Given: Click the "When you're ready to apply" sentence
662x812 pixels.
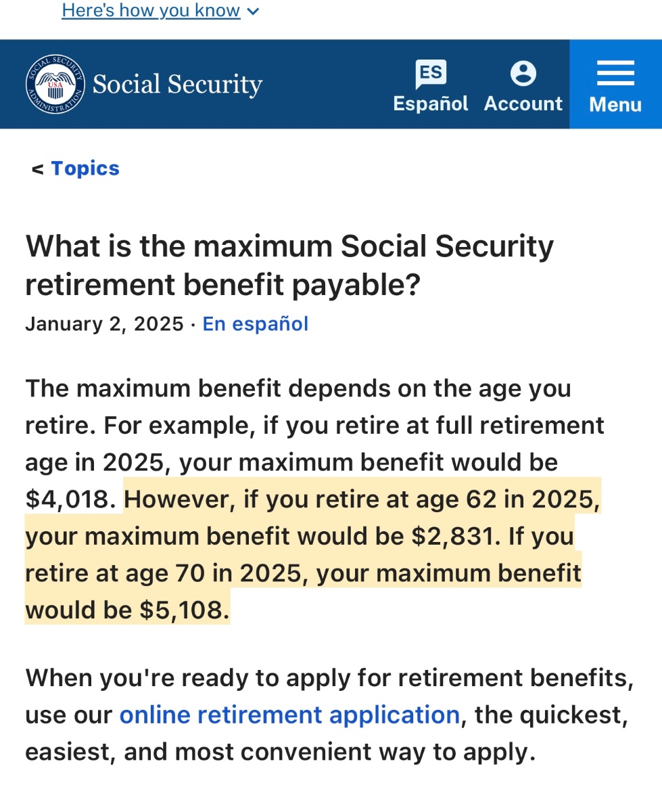Looking at the screenshot, I should [329, 678].
